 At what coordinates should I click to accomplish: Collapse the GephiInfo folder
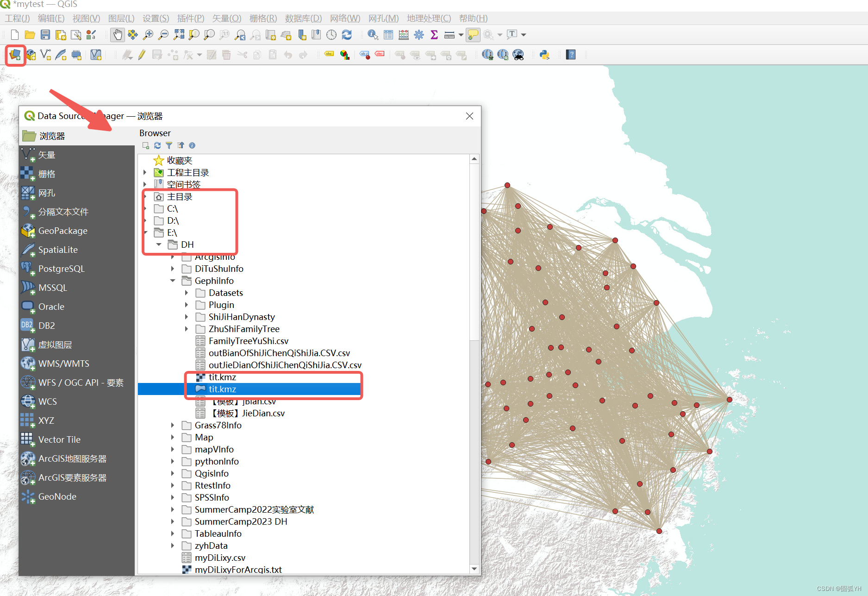173,281
